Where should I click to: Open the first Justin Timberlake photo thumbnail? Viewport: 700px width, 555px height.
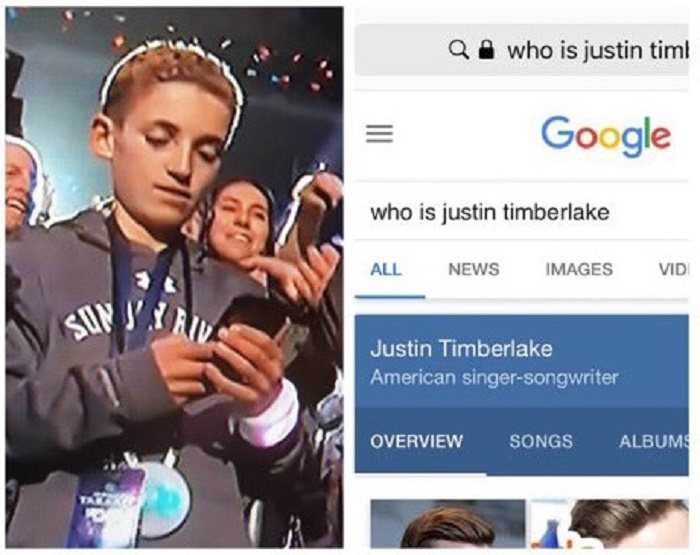point(448,524)
